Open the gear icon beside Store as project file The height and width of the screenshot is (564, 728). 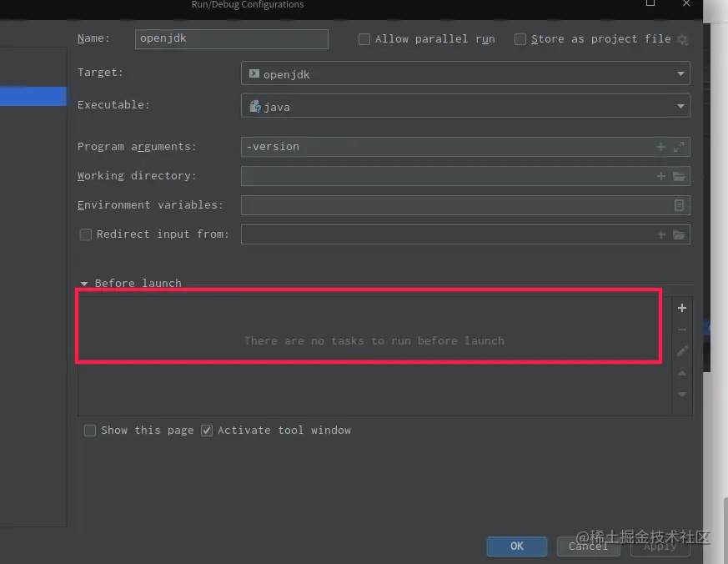click(x=682, y=39)
